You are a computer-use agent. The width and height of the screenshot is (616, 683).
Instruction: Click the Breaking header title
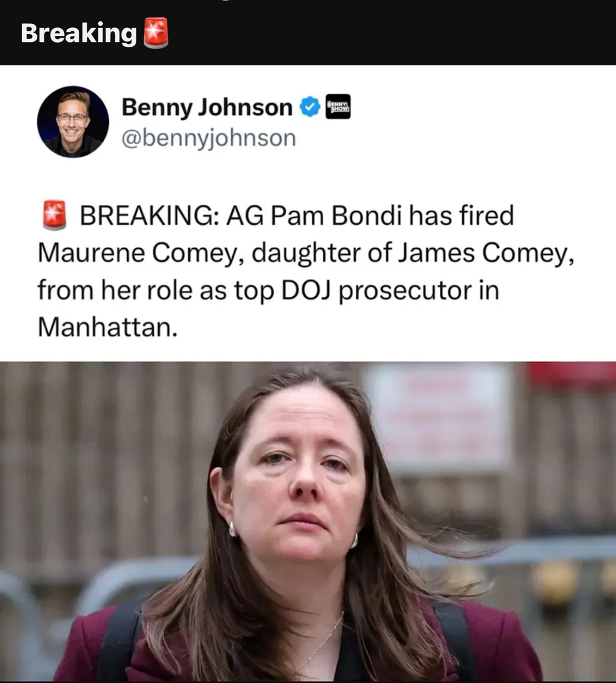click(x=79, y=33)
